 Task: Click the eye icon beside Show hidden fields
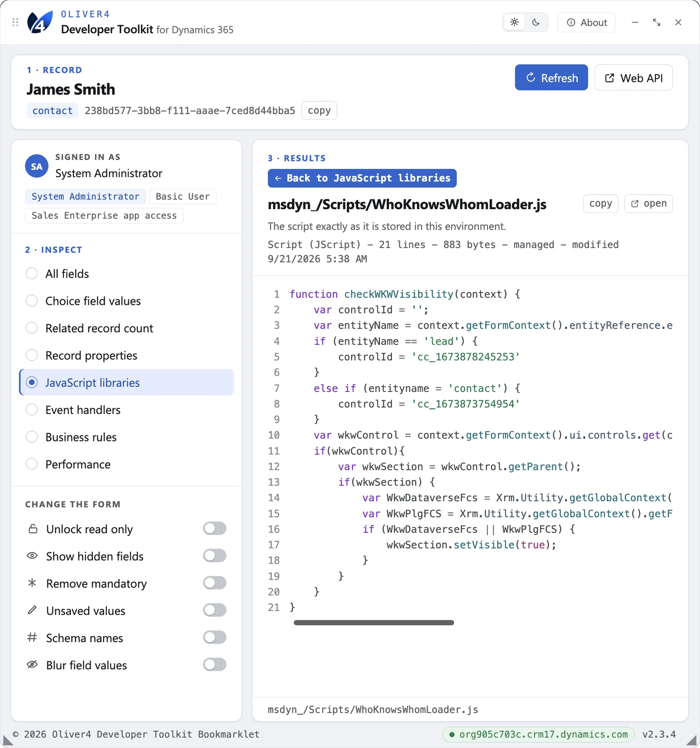point(32,556)
